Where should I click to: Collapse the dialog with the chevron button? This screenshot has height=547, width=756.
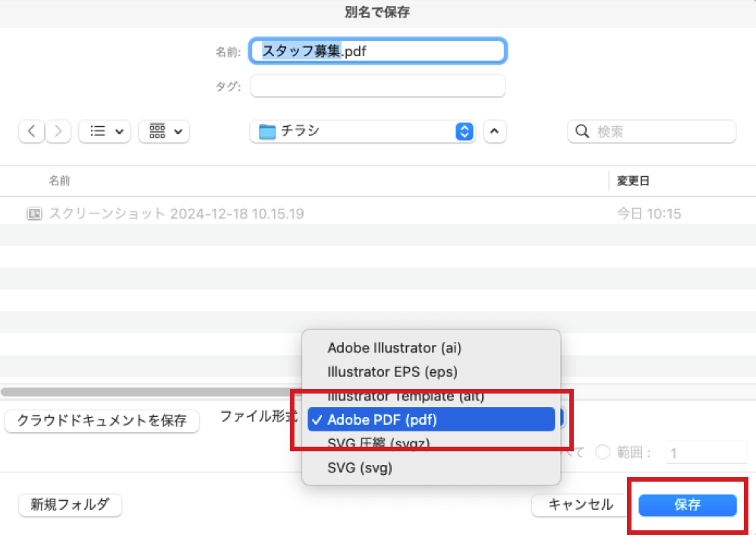pyautogui.click(x=496, y=131)
